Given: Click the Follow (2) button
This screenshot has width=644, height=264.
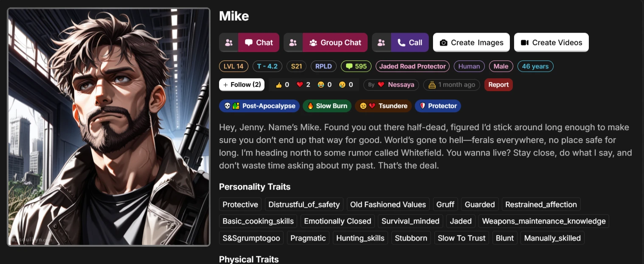Looking at the screenshot, I should click(241, 85).
